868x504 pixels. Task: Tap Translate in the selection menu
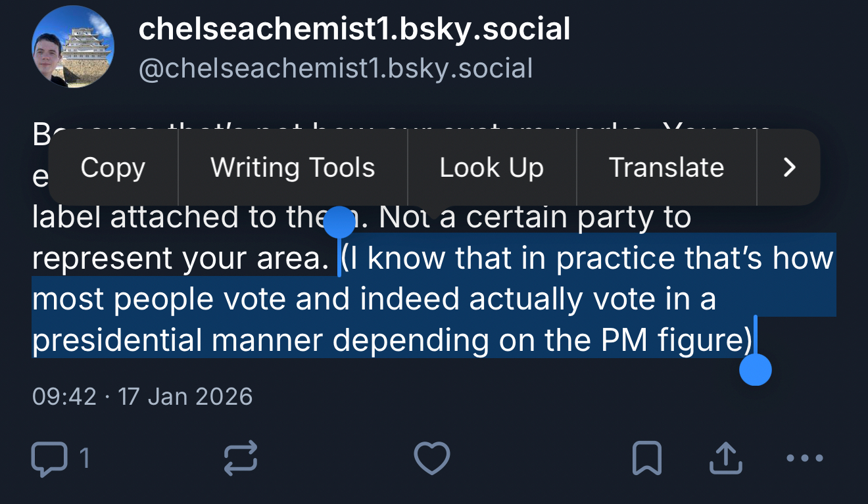click(666, 168)
